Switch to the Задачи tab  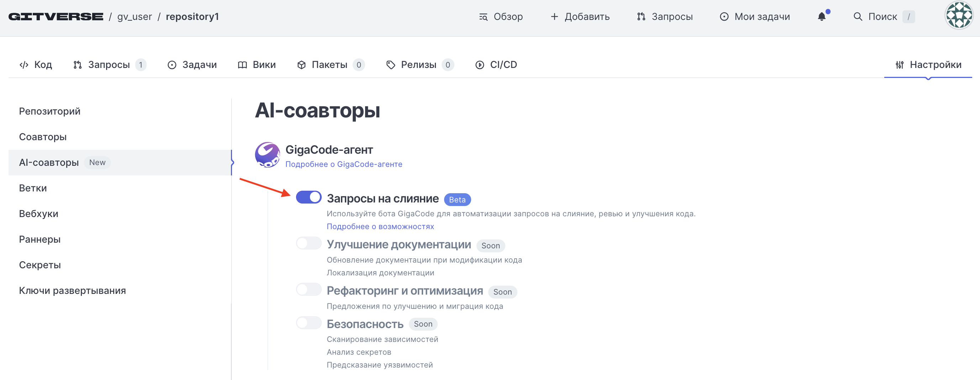(192, 65)
